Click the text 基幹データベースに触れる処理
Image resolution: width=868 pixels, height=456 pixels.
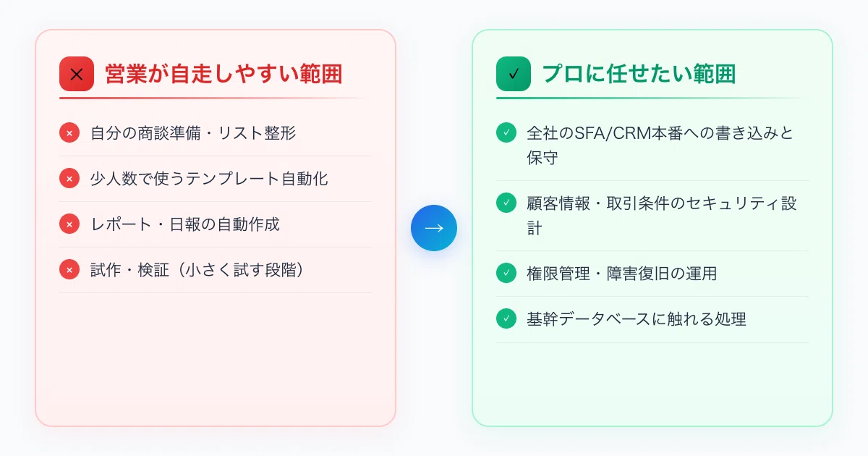pyautogui.click(x=637, y=319)
